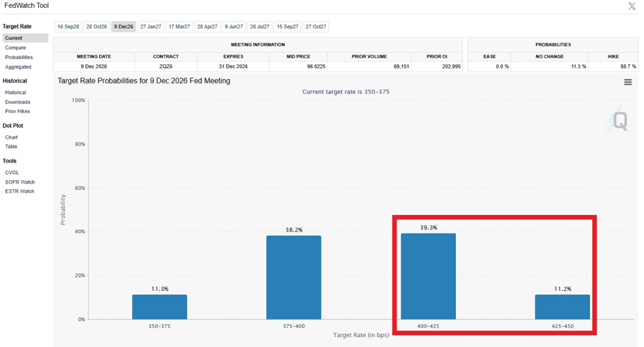Select the 28 Oct26 meeting tab
Viewport: 644px width, 347px height.
[x=97, y=27]
